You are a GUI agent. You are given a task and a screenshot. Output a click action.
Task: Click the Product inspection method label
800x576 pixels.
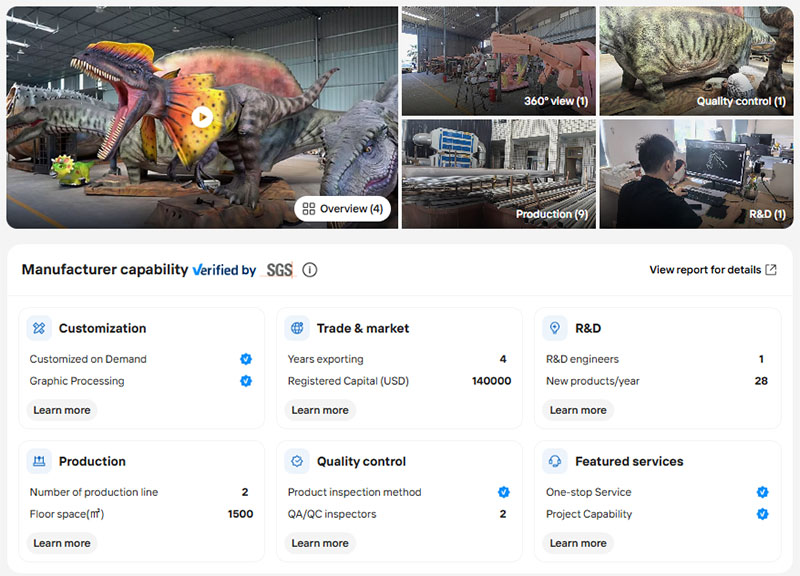pyautogui.click(x=355, y=492)
